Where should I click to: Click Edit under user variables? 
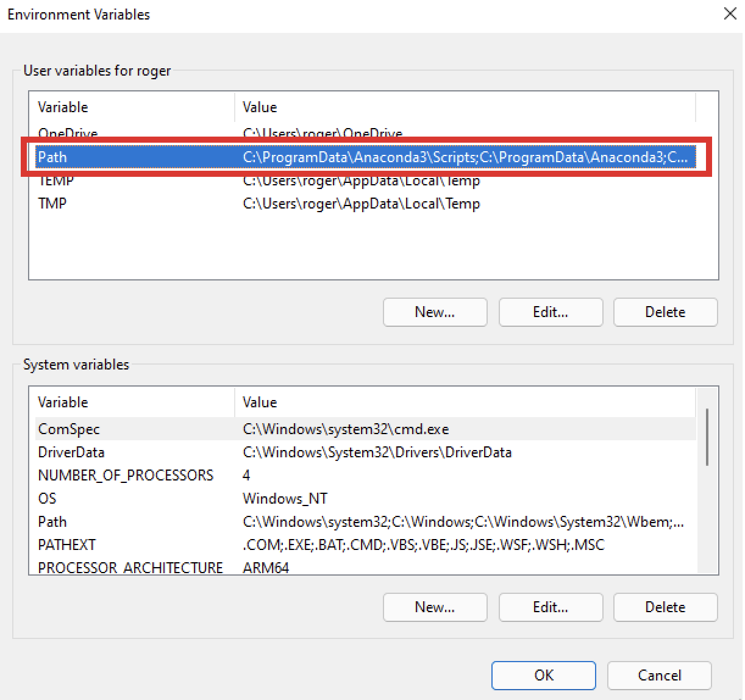pos(551,312)
